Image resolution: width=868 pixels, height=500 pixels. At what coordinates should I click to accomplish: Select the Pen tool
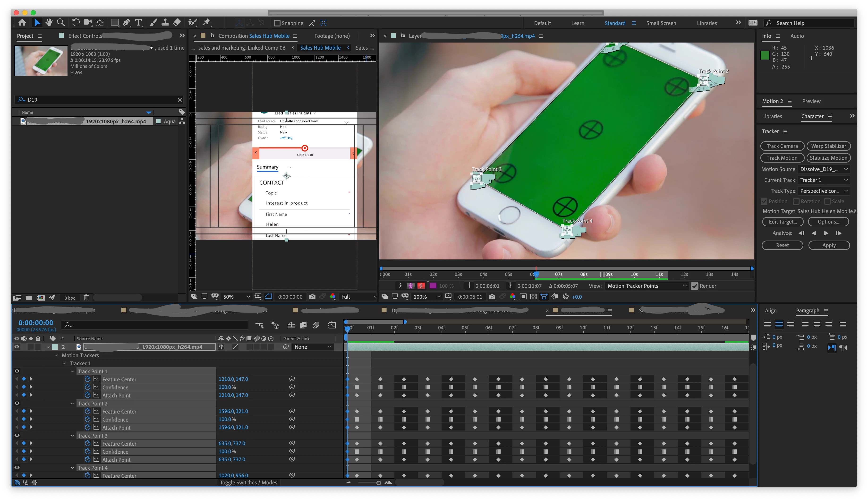point(127,23)
